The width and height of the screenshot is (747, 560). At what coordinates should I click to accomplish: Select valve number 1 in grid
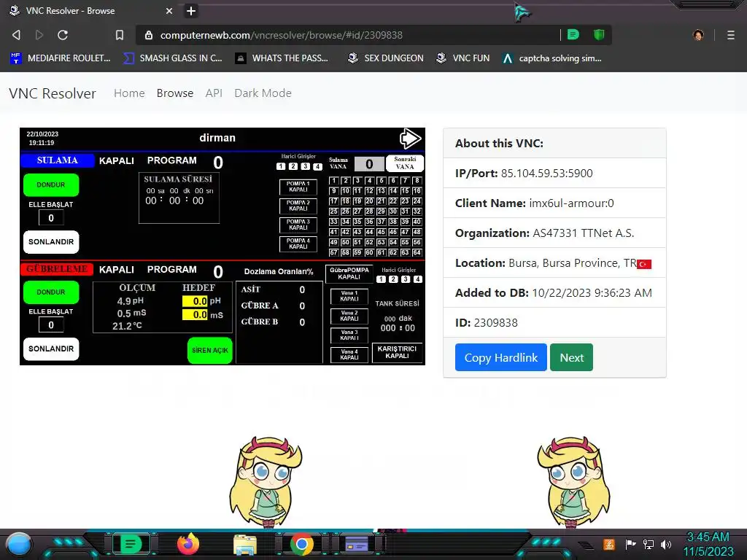pos(334,181)
